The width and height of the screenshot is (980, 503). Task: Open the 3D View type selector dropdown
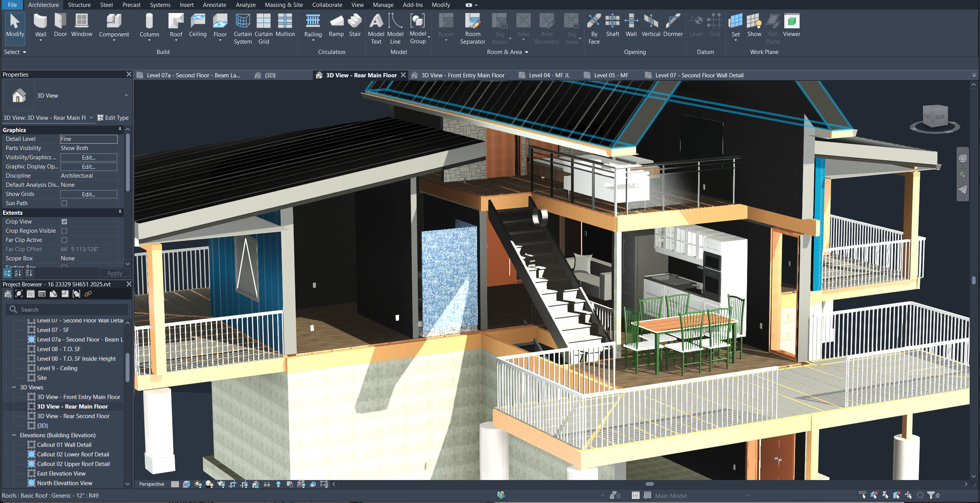126,96
